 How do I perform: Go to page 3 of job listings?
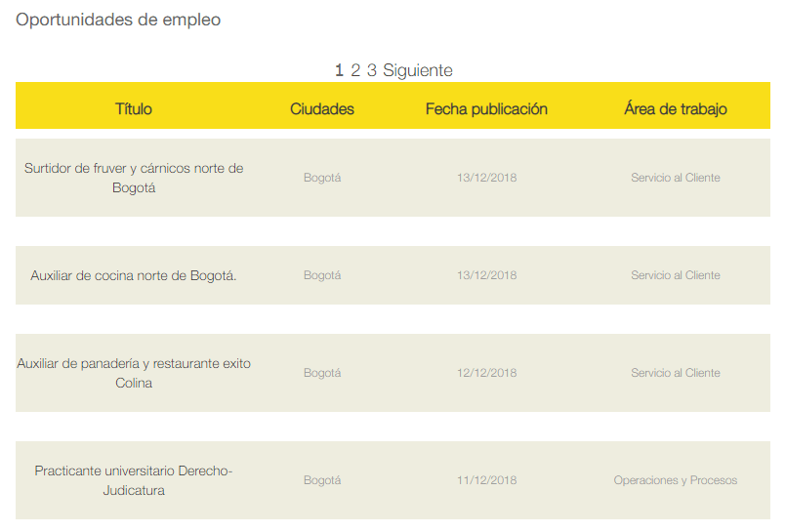pyautogui.click(x=372, y=70)
